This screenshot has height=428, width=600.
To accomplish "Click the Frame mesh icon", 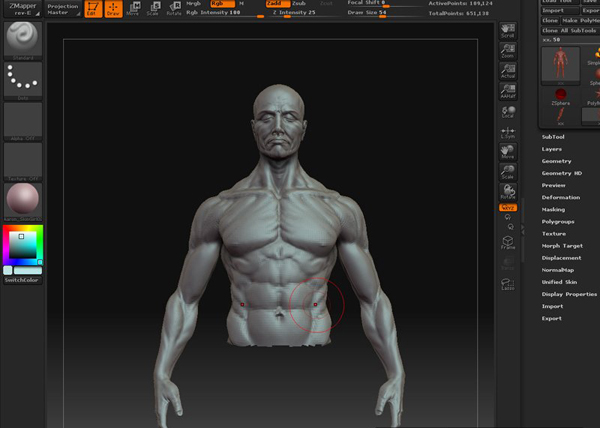I will (x=508, y=242).
